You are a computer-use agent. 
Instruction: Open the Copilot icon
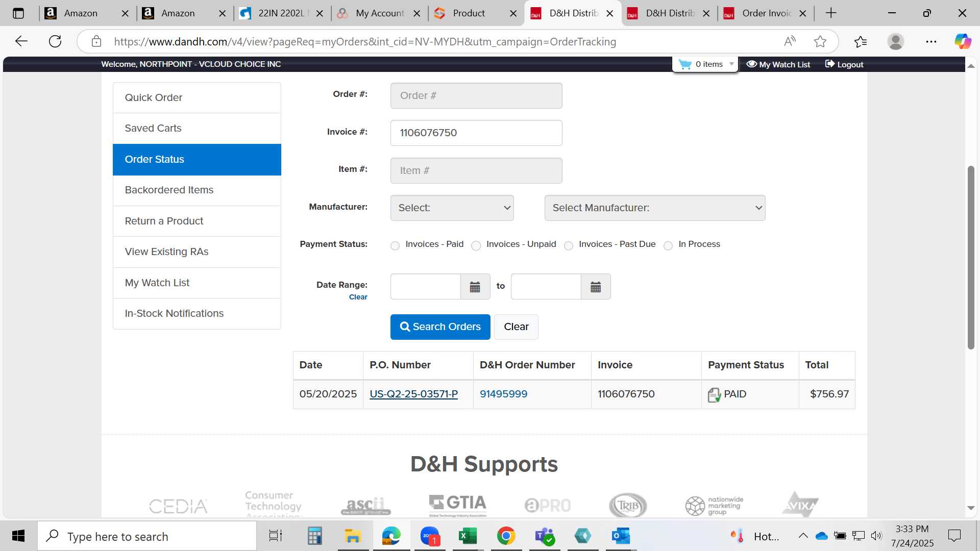[x=963, y=41]
